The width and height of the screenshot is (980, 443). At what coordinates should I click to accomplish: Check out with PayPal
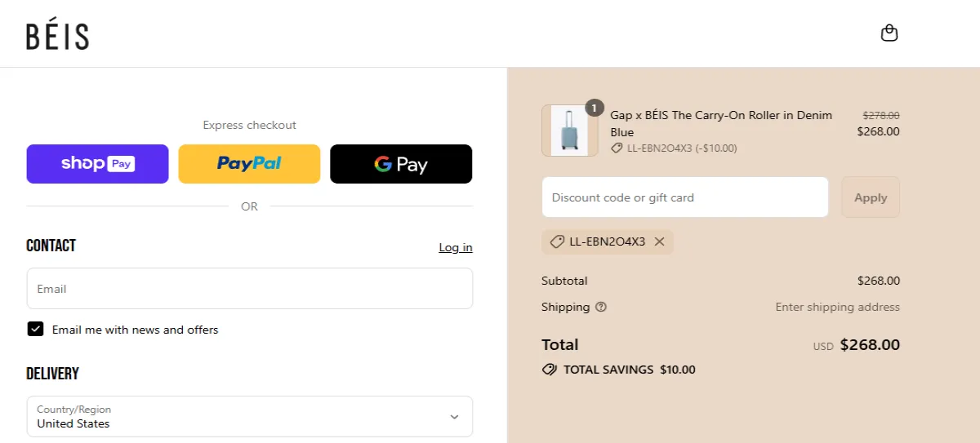click(249, 164)
